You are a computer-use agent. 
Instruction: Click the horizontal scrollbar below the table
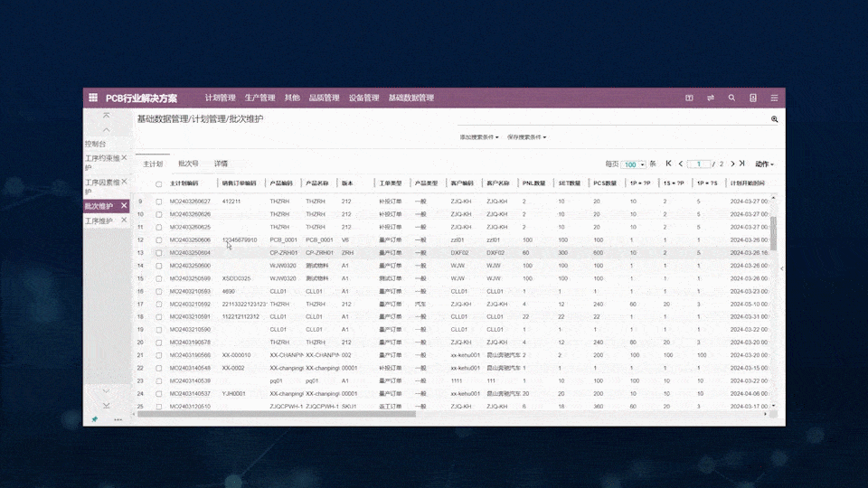pyautogui.click(x=277, y=414)
